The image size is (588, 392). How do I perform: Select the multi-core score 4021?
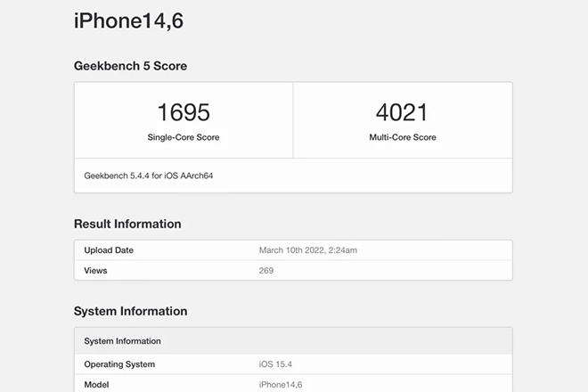click(402, 112)
